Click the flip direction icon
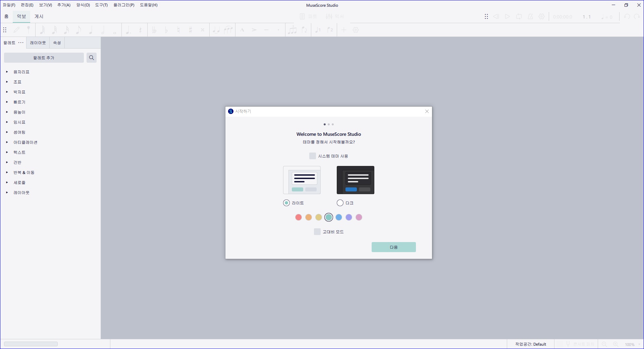Viewport: 644px width, 349px height. [x=304, y=30]
